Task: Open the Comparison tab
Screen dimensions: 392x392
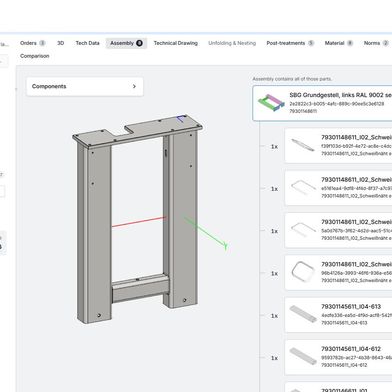Action: coord(35,56)
